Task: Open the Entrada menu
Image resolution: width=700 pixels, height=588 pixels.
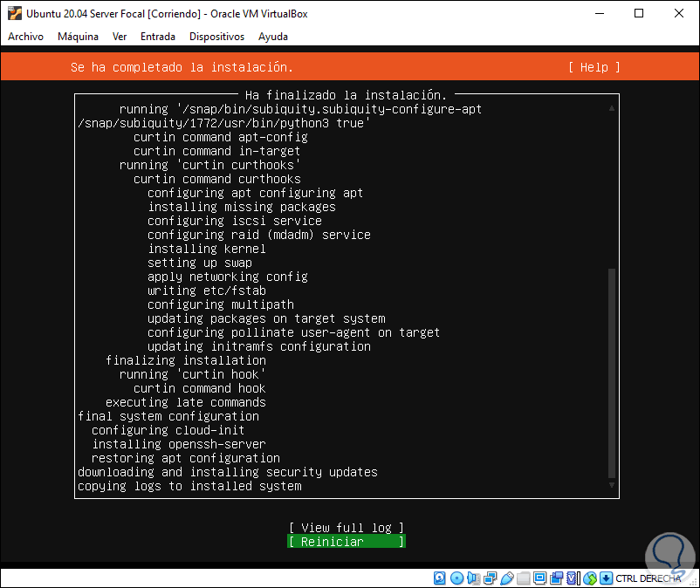Action: 158,37
